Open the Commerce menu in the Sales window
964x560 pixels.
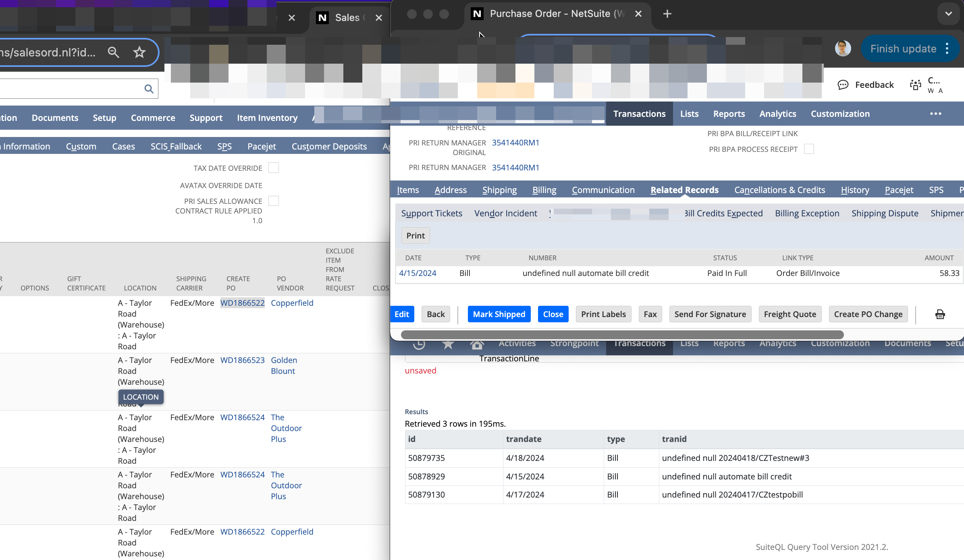(153, 118)
